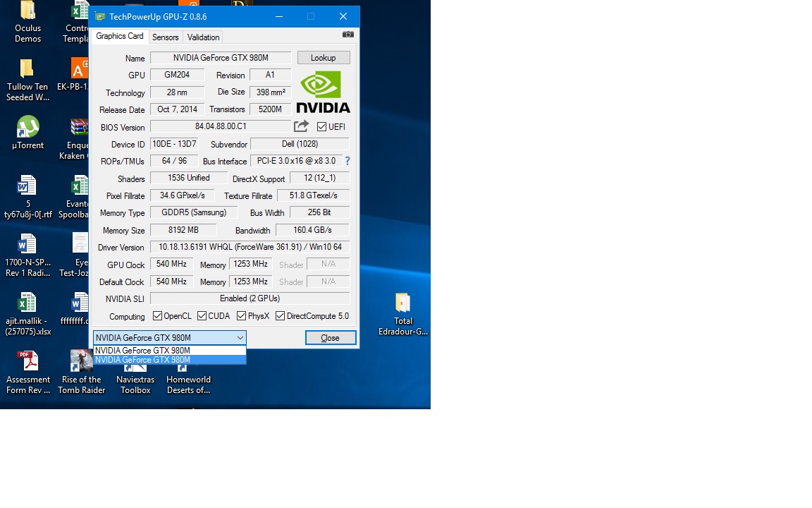The height and width of the screenshot is (508, 812).
Task: Collapse the GPU selection dropdown arrow
Action: click(240, 338)
